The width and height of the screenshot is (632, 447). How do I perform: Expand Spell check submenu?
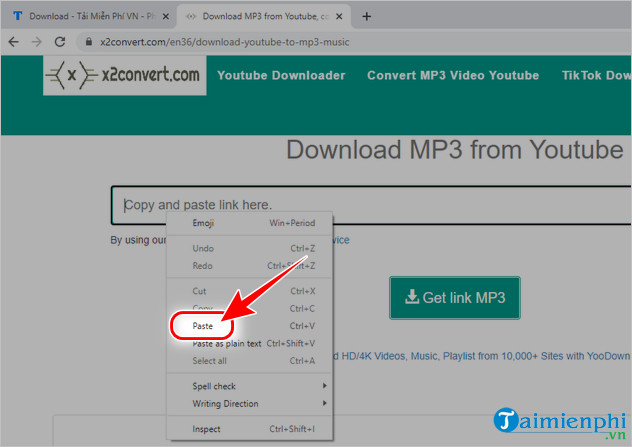pos(250,386)
